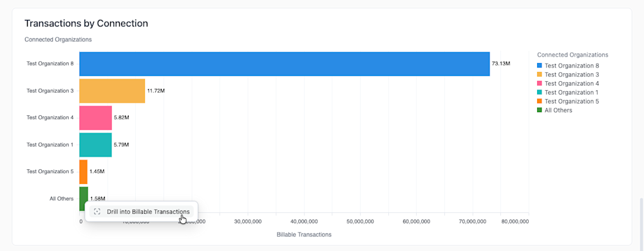The height and width of the screenshot is (251, 644).
Task: Click Connected Organizations subtitle under the title
Action: (58, 40)
